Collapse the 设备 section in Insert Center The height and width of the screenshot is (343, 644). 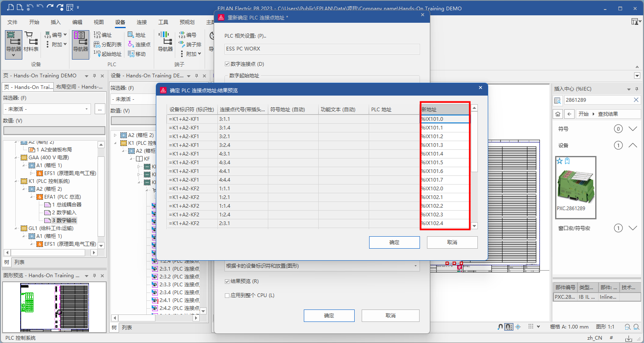[632, 145]
